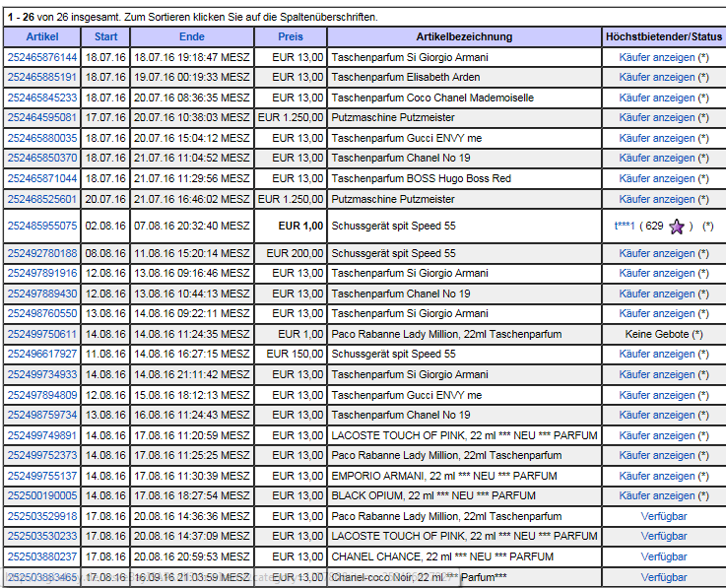Open article number 252464595081

point(42,117)
